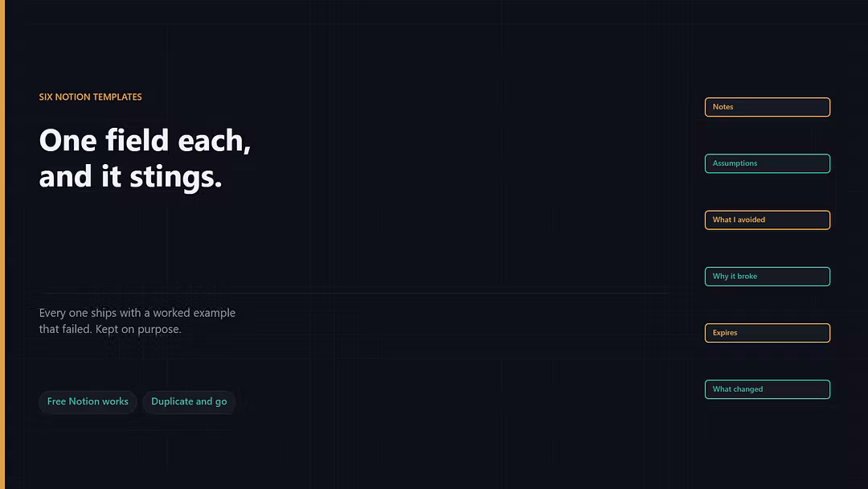The image size is (868, 489).
Task: Select the Why it broke field
Action: tap(768, 277)
